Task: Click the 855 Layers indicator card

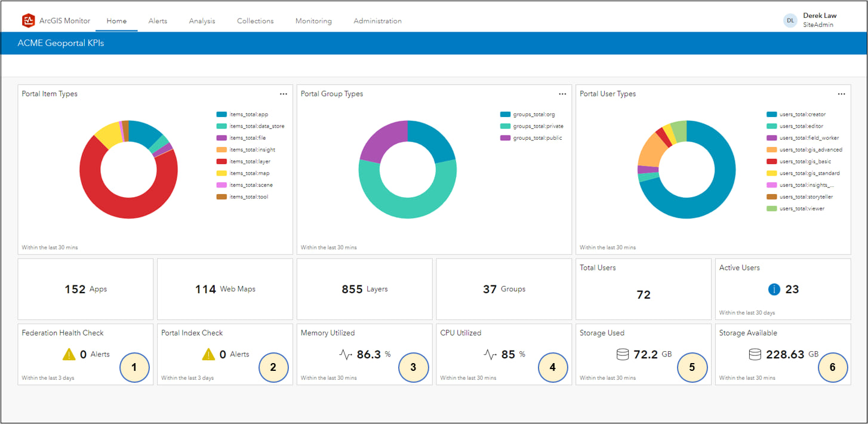Action: 364,289
